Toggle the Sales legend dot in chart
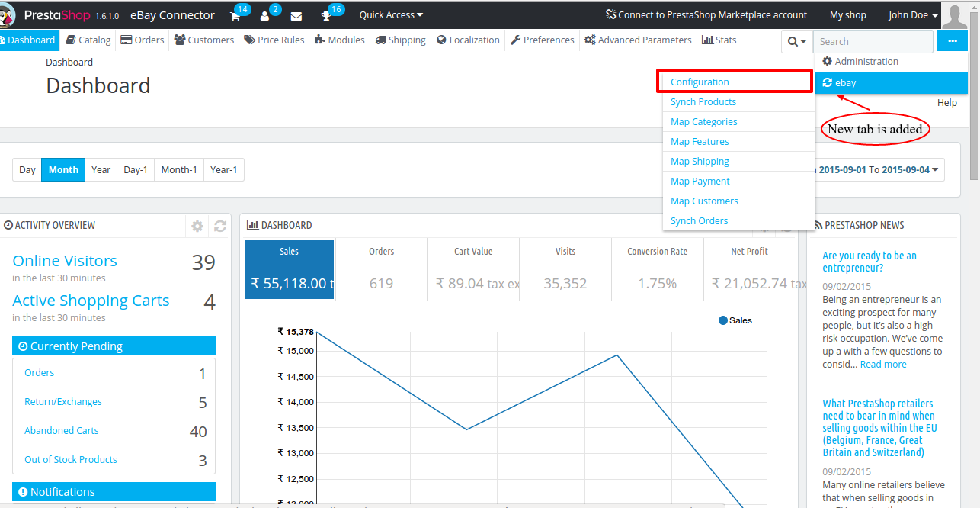The width and height of the screenshot is (980, 508). coord(723,320)
